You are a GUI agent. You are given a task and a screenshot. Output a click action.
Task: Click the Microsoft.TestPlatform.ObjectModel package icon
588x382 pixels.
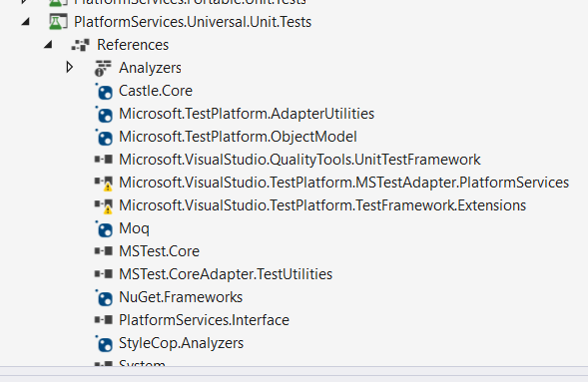(104, 137)
